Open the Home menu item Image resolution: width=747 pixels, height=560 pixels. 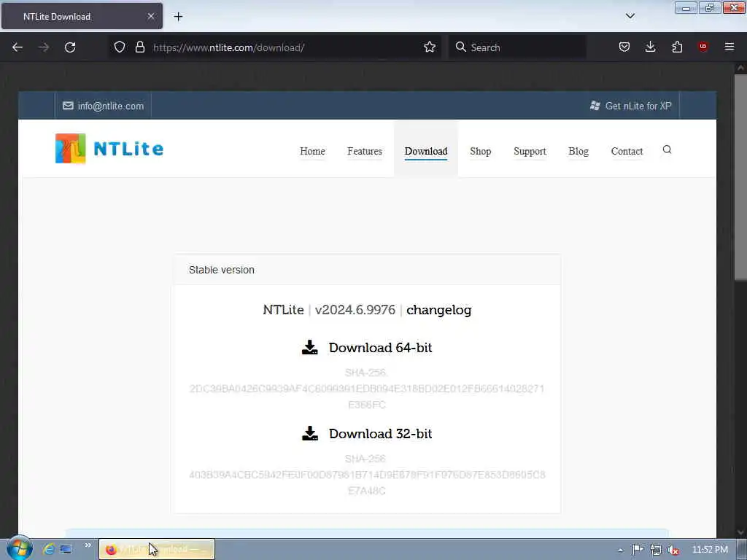point(312,151)
